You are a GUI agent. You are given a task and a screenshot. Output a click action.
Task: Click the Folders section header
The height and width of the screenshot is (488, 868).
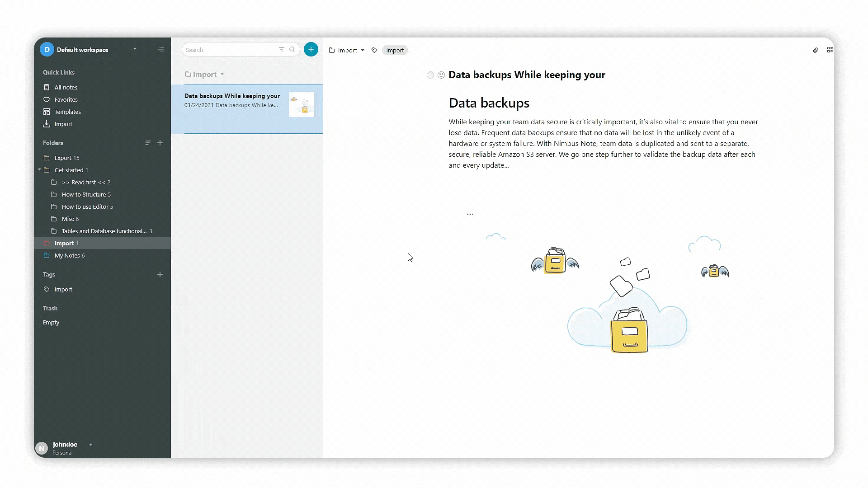pos(53,143)
